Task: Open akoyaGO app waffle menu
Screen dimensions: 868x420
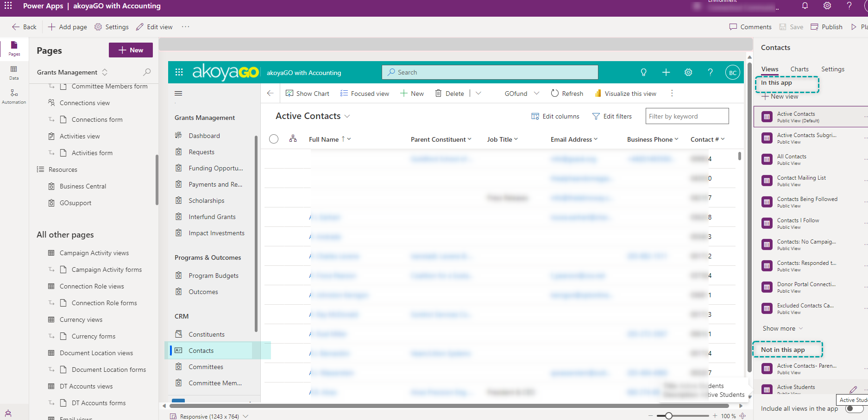Action: click(x=179, y=72)
